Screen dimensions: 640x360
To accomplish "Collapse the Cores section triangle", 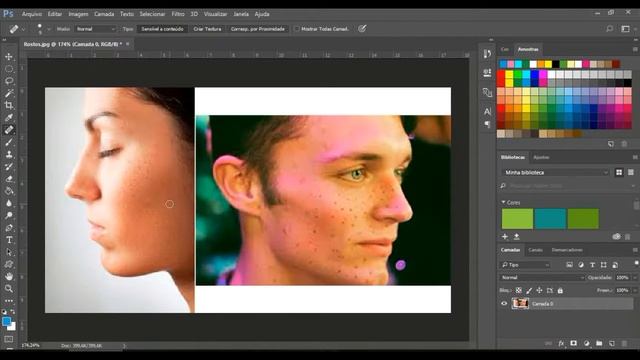I will (x=503, y=202).
